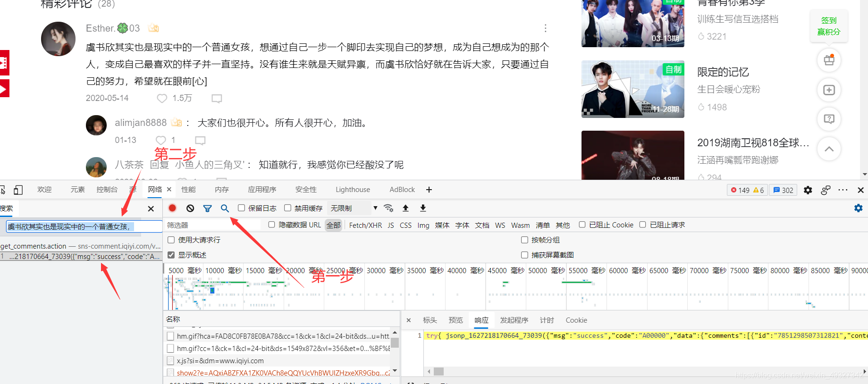Open the Lighthouse tab
The width and height of the screenshot is (868, 384).
point(353,190)
